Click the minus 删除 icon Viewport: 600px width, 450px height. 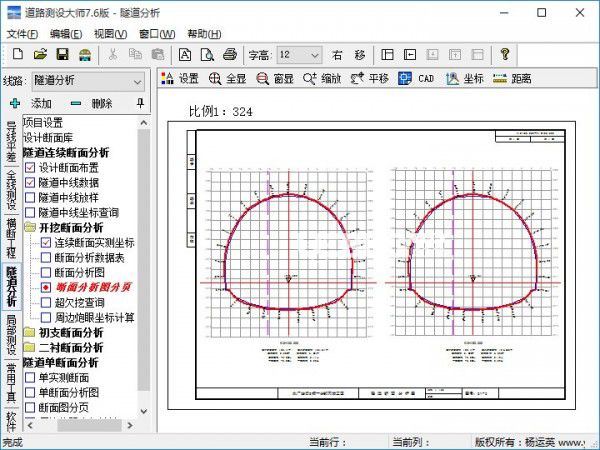(76, 103)
